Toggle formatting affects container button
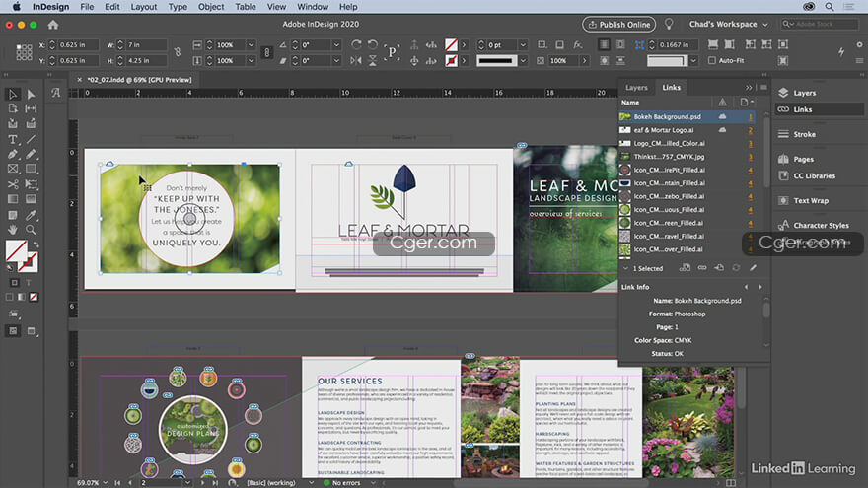 tap(14, 283)
